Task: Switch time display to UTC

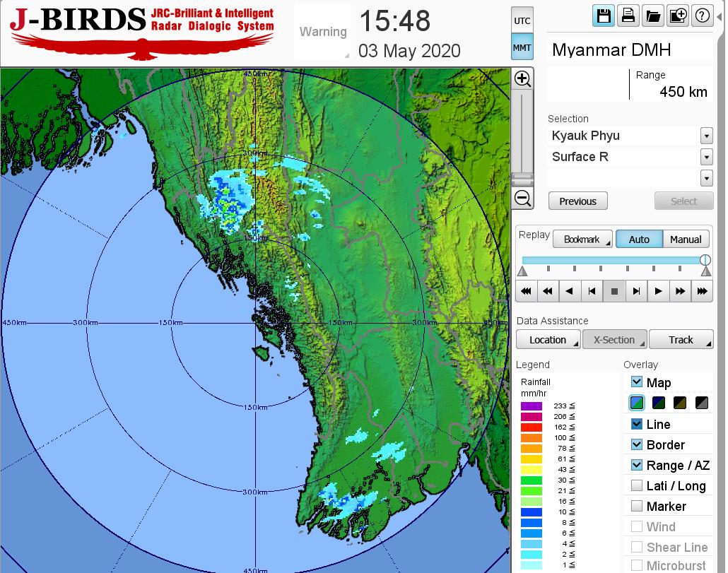Action: (x=522, y=21)
